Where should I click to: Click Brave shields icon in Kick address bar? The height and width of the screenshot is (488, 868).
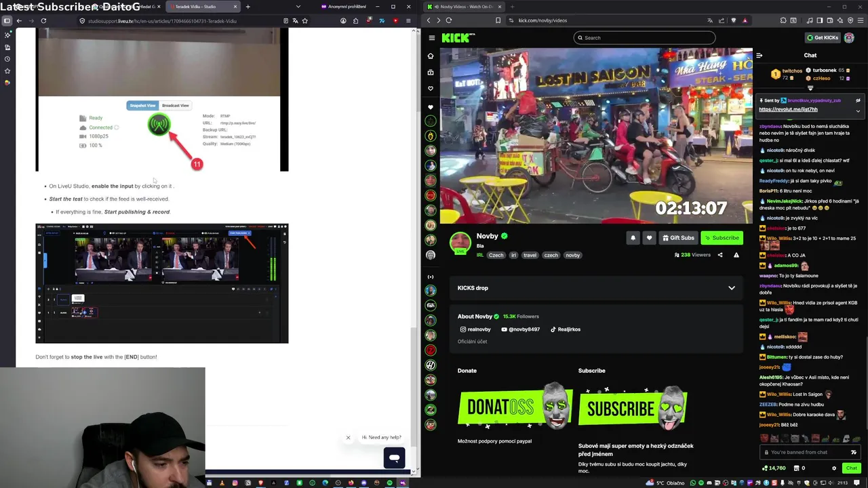[x=733, y=20]
